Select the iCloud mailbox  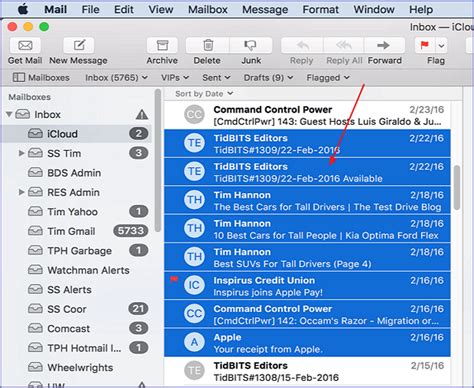[x=77, y=134]
